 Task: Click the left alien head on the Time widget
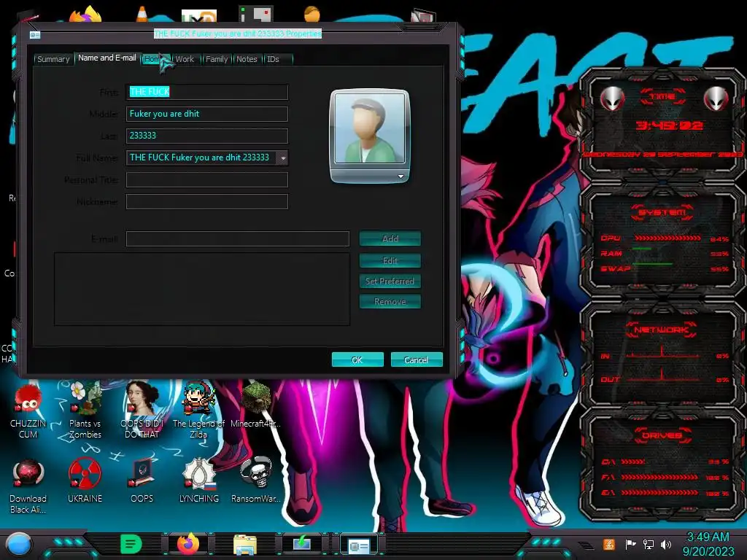[612, 99]
